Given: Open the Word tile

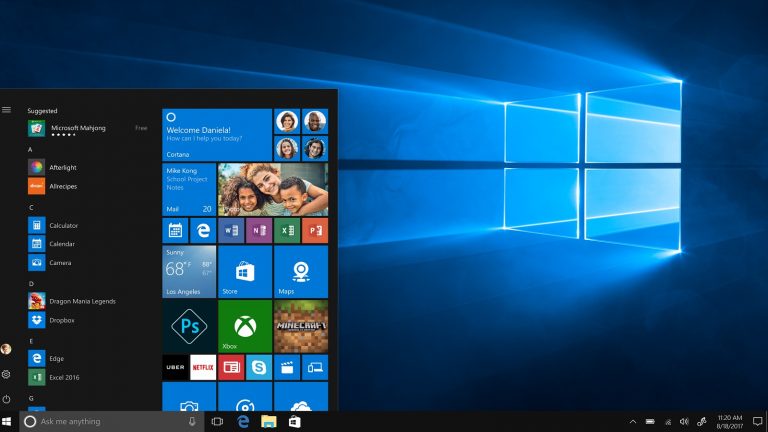Looking at the screenshot, I should coord(231,230).
